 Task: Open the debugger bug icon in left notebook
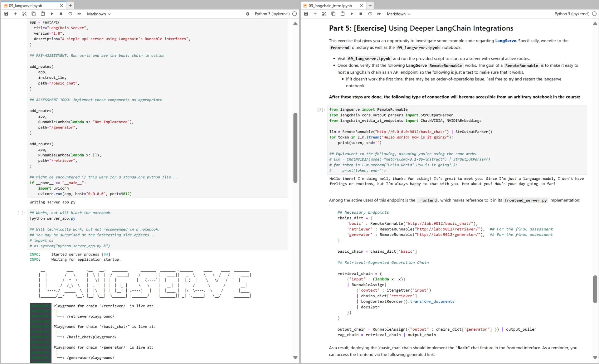tap(247, 14)
